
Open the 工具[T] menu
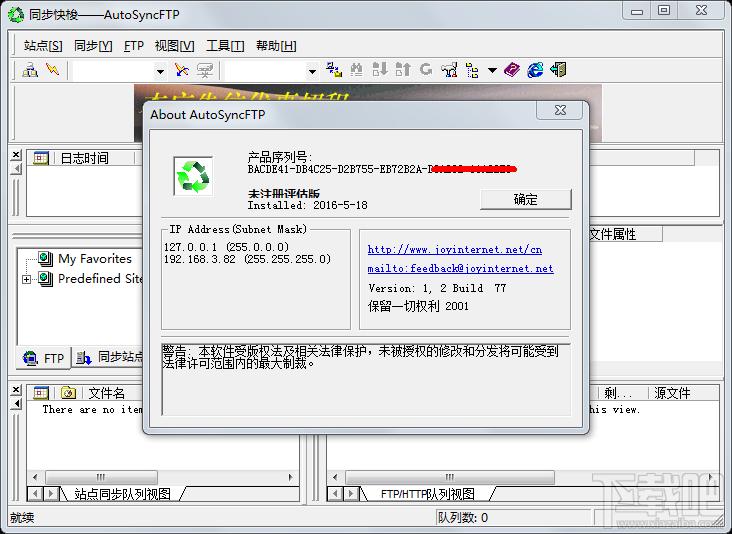pos(225,45)
